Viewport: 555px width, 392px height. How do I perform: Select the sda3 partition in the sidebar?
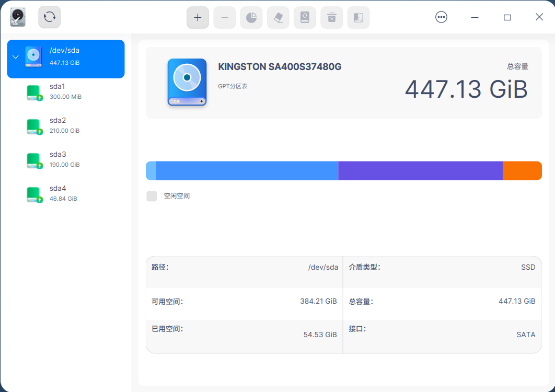[x=33, y=160]
